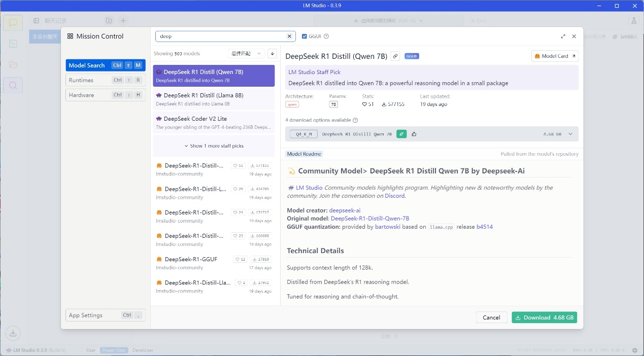Open the Downloads icon in the sidebar
This screenshot has width=644, height=356.
(x=13, y=333)
